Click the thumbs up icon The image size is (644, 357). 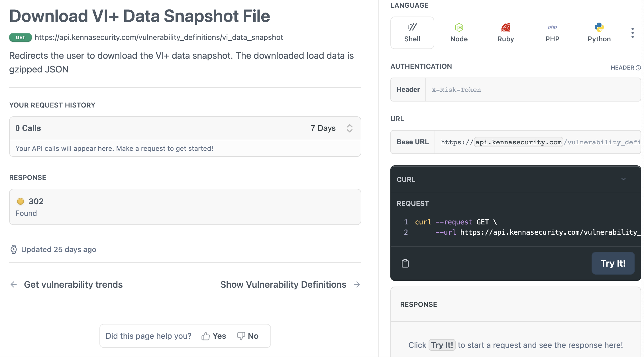pyautogui.click(x=205, y=336)
